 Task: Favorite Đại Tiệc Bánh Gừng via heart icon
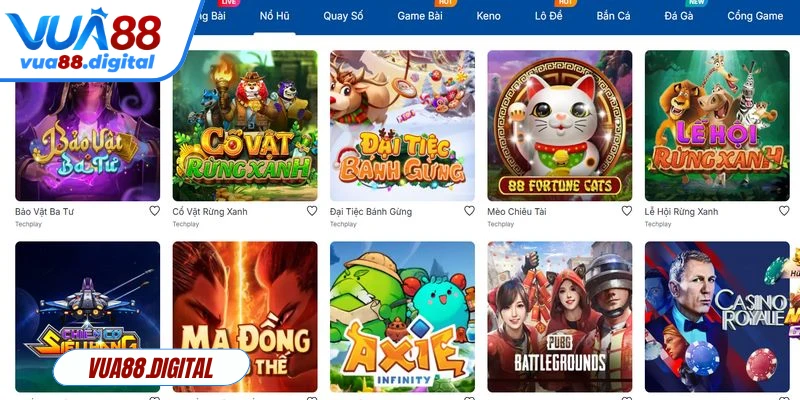click(x=469, y=211)
